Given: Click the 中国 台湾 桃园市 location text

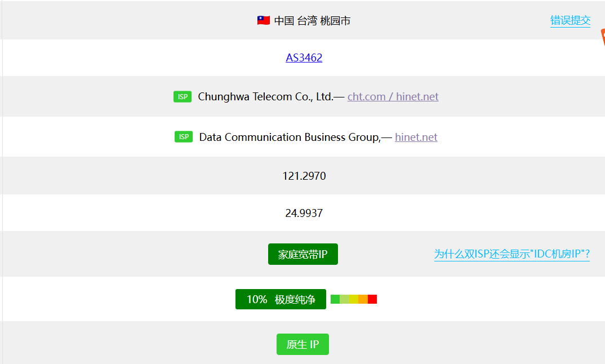Looking at the screenshot, I should point(312,21).
